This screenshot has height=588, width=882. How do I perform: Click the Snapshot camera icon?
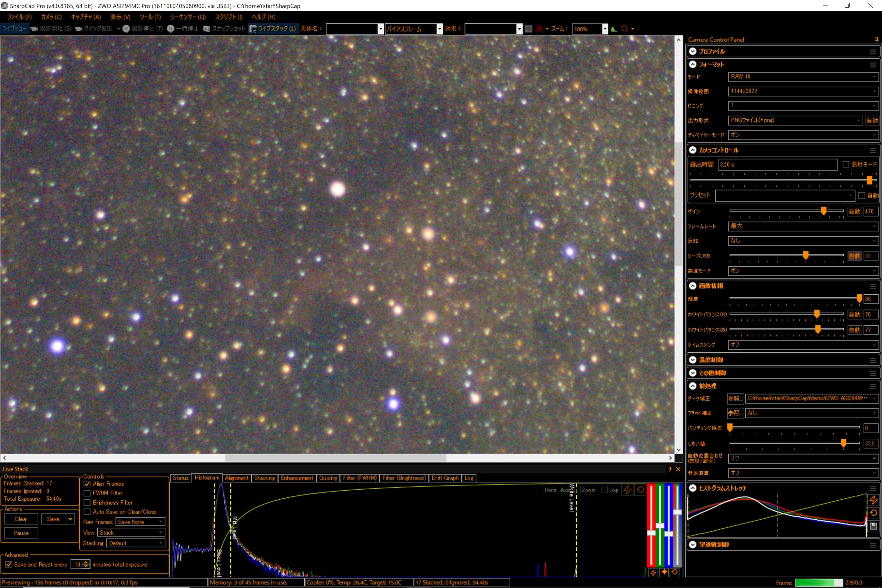click(x=206, y=28)
